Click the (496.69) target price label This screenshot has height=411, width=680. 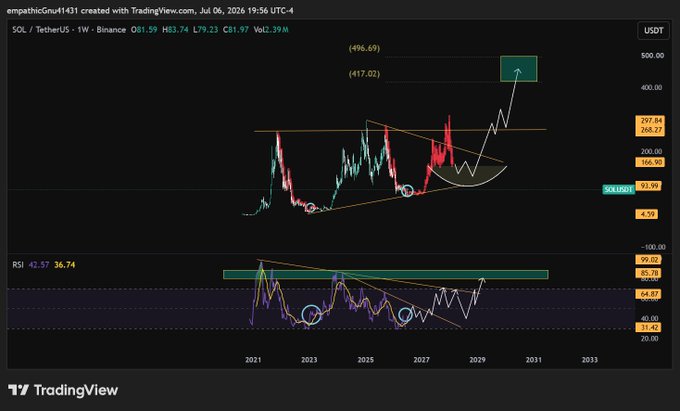point(364,48)
